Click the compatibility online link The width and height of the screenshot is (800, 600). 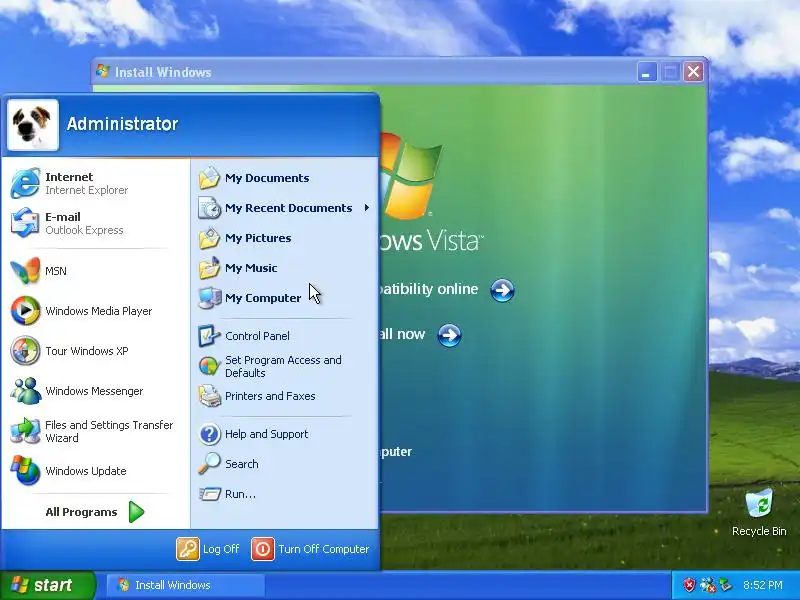[430, 289]
